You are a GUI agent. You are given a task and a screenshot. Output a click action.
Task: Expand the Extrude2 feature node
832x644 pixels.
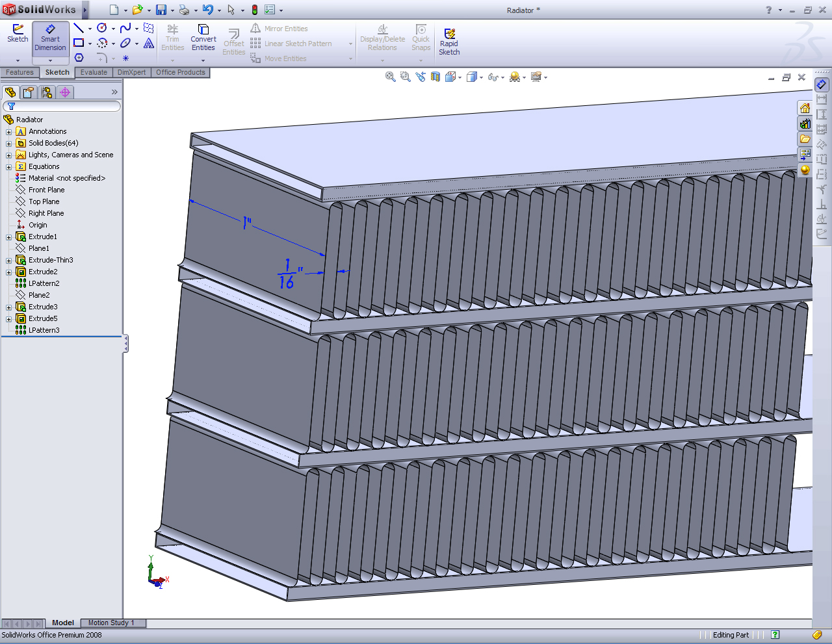tap(8, 272)
